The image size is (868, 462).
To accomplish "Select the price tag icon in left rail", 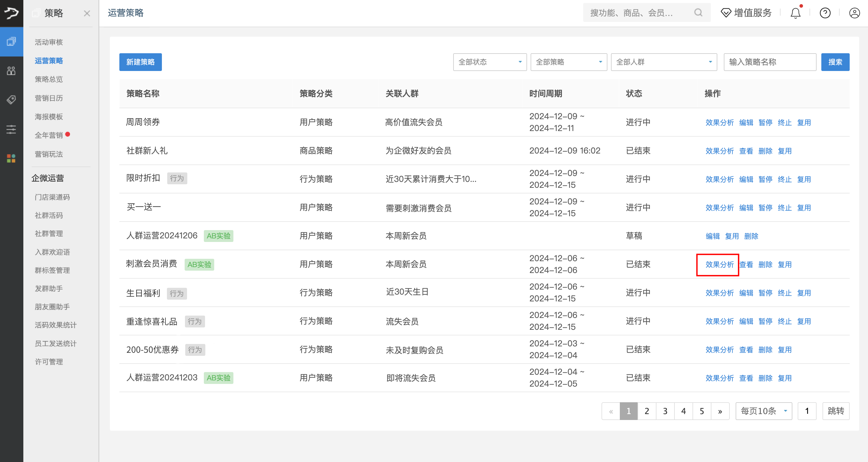I will (11, 99).
